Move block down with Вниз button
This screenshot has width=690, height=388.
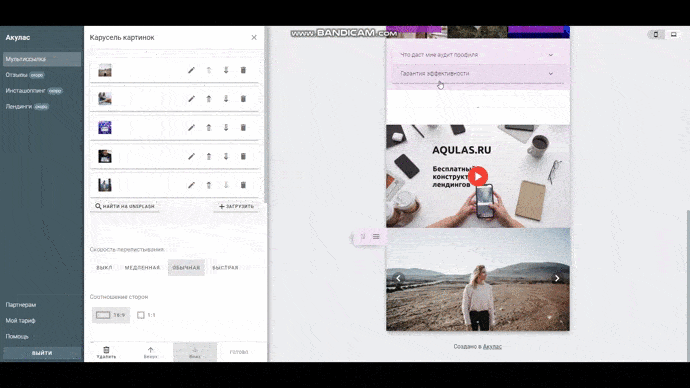[x=195, y=352]
